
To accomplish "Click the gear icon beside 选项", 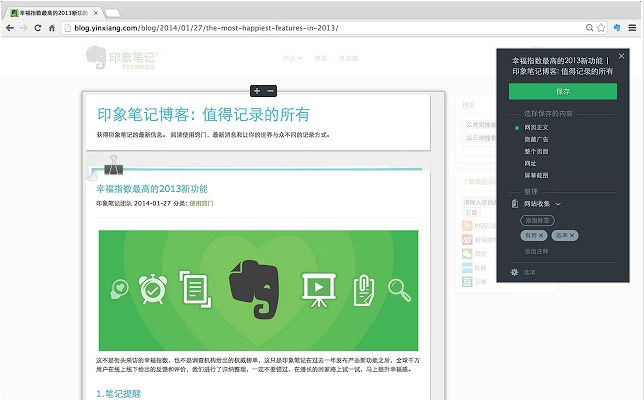I will pos(514,272).
